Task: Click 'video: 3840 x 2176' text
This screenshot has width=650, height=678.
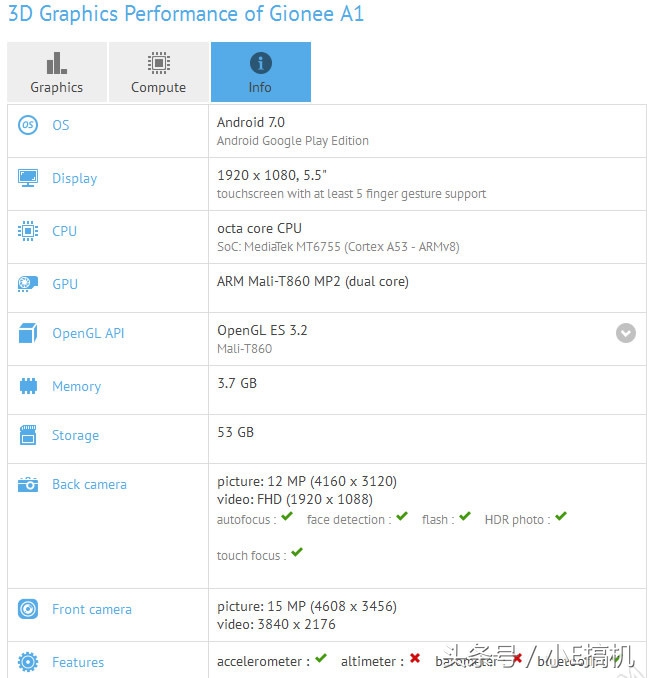Action: (276, 624)
